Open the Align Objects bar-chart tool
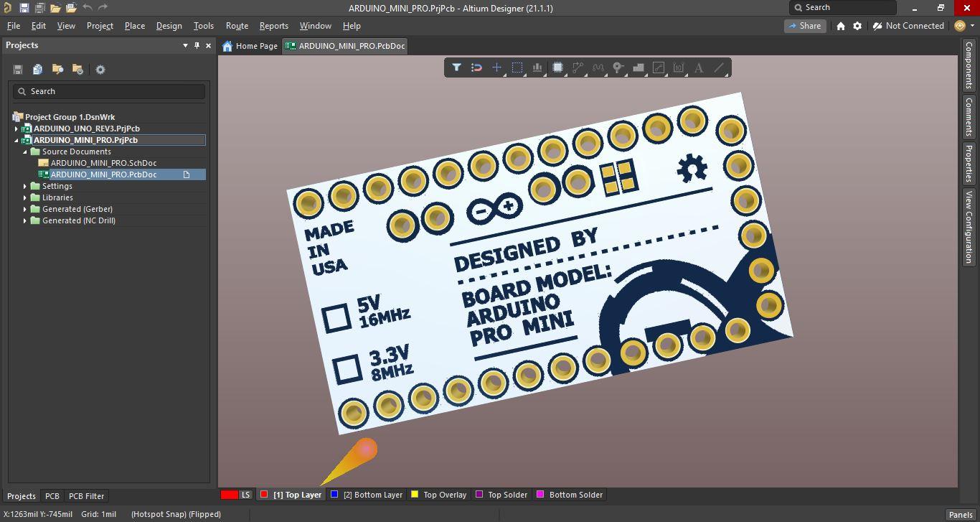This screenshot has width=980, height=522. click(537, 67)
